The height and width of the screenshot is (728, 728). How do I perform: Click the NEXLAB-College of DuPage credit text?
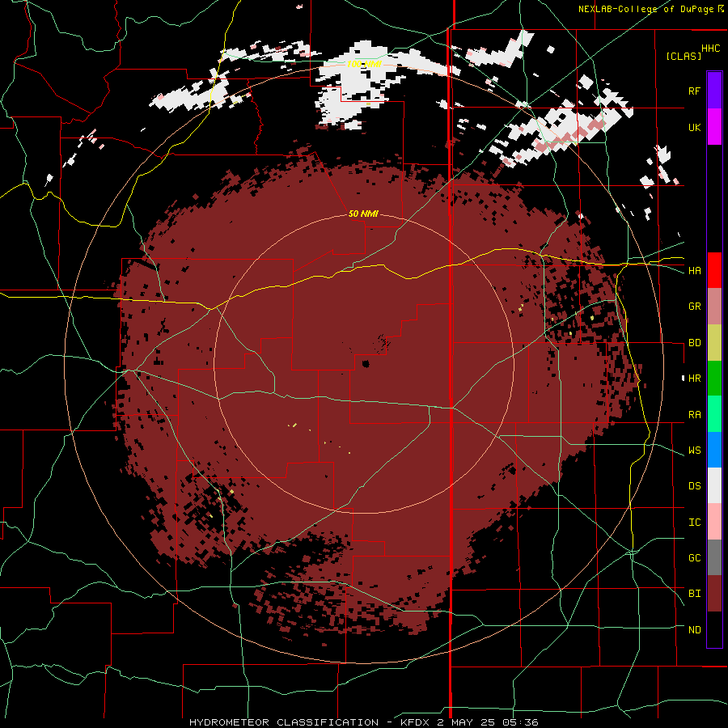(647, 9)
